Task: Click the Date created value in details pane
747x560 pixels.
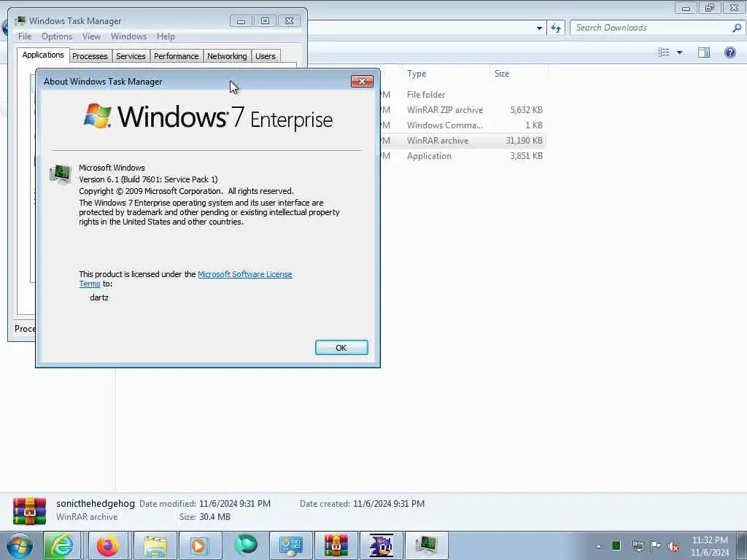Action: pos(389,504)
